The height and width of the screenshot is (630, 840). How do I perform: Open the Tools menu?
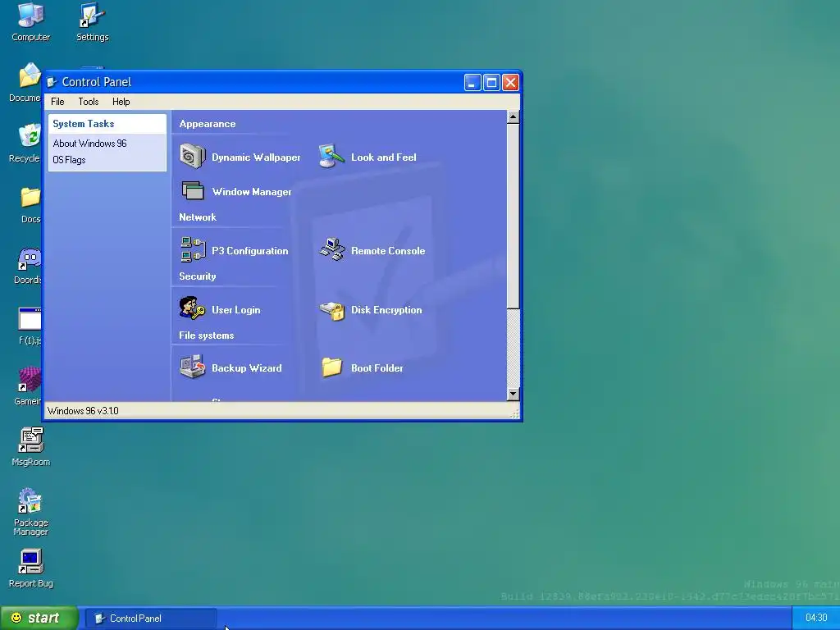click(x=89, y=102)
